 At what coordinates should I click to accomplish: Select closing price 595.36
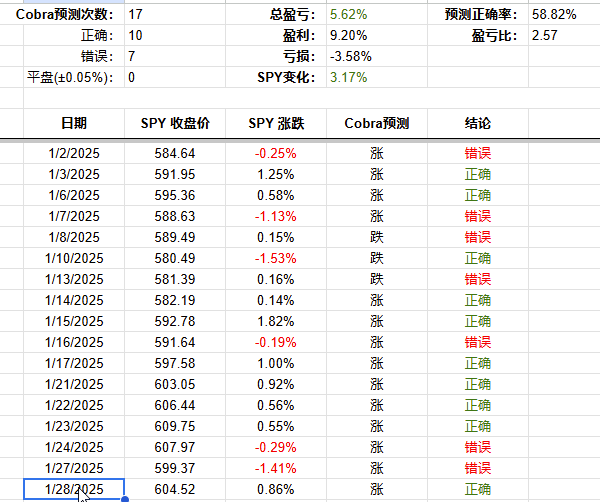click(175, 196)
